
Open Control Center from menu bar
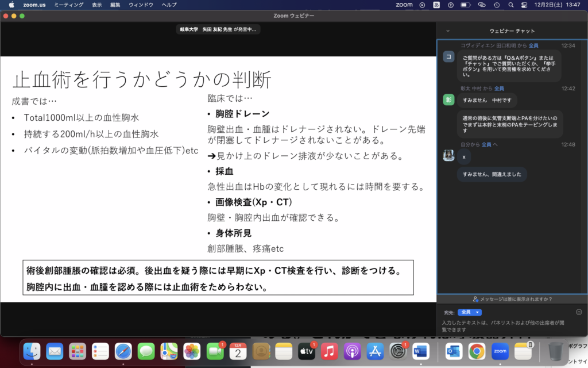(523, 5)
